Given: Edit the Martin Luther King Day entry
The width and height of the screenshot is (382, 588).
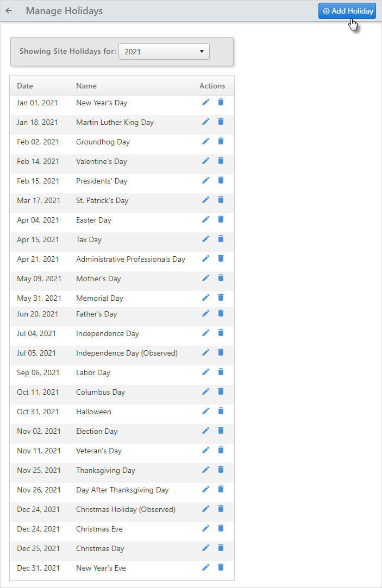Looking at the screenshot, I should pyautogui.click(x=205, y=122).
